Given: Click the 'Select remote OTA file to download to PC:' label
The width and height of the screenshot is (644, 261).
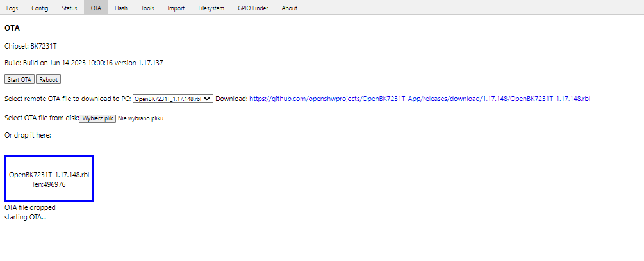Looking at the screenshot, I should point(68,99).
